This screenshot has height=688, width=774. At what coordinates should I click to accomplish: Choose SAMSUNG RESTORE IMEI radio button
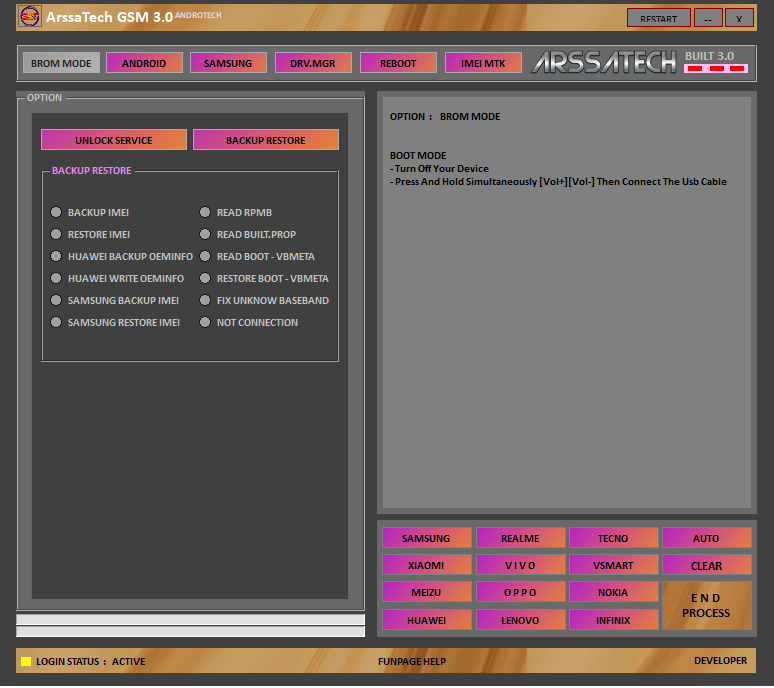click(57, 323)
